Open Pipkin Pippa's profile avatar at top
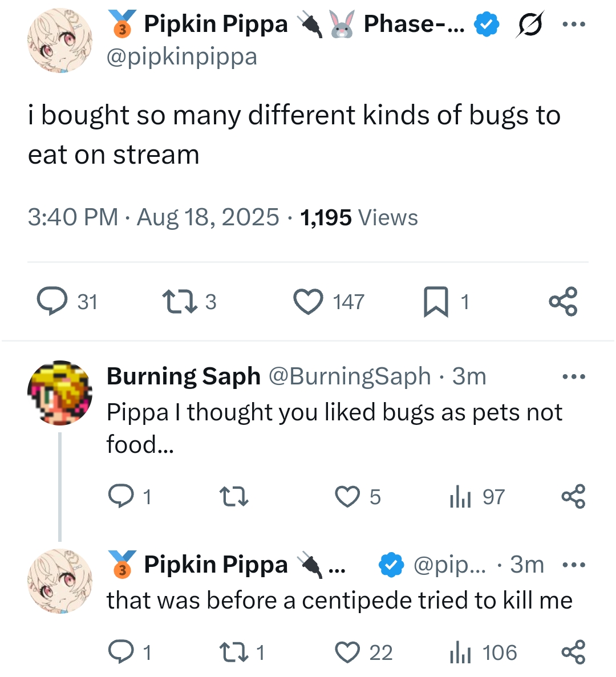 60,40
